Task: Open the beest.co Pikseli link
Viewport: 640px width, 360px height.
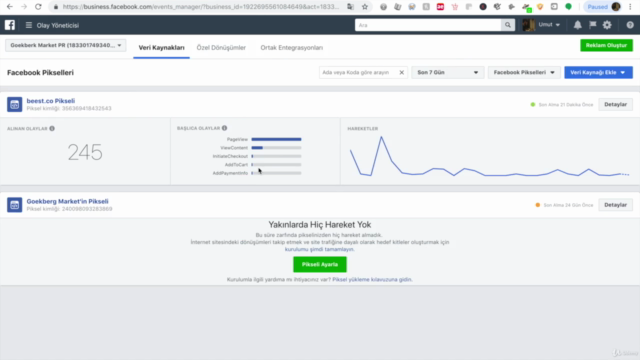Action: point(51,101)
